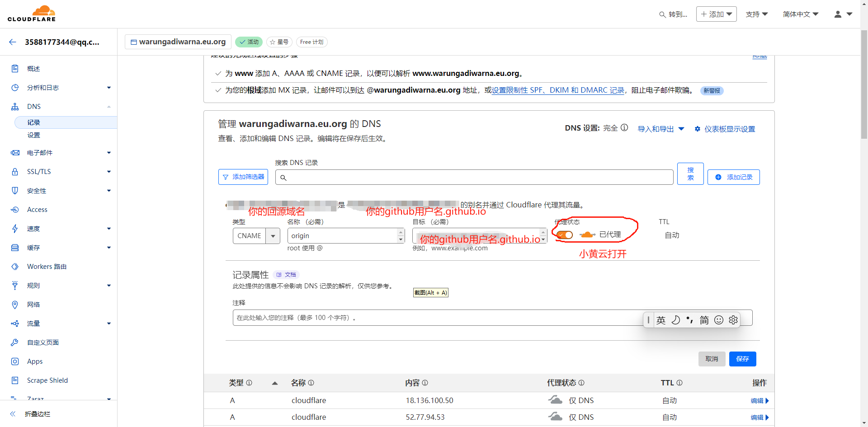Click 编辑 for the 52.77.94.53 record

point(759,418)
